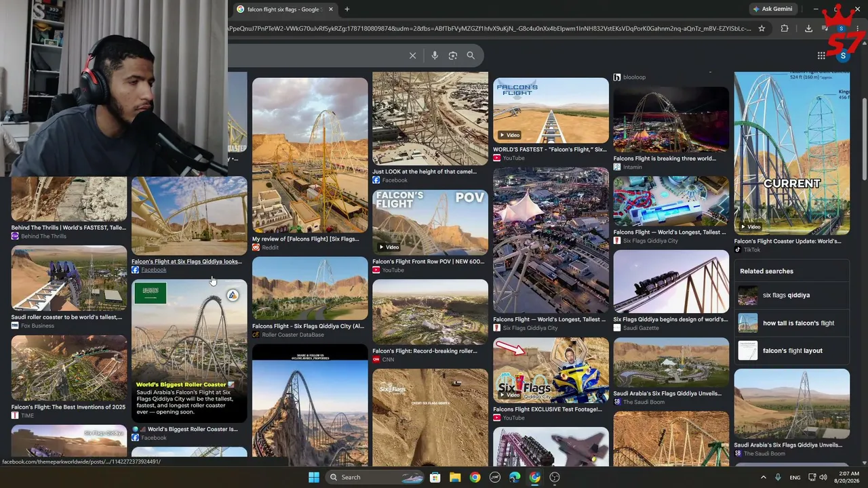Open the 'Just LOOK at the height' Facebook image
Viewport: 868px width, 488px height.
pos(430,119)
